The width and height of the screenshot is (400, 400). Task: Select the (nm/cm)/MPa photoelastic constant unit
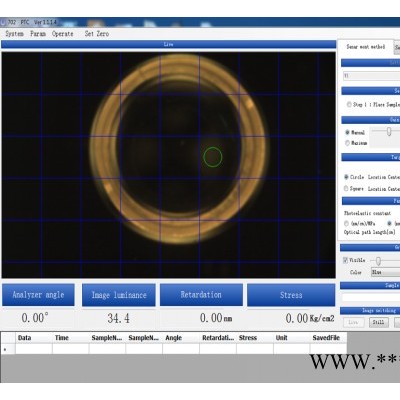click(x=346, y=223)
